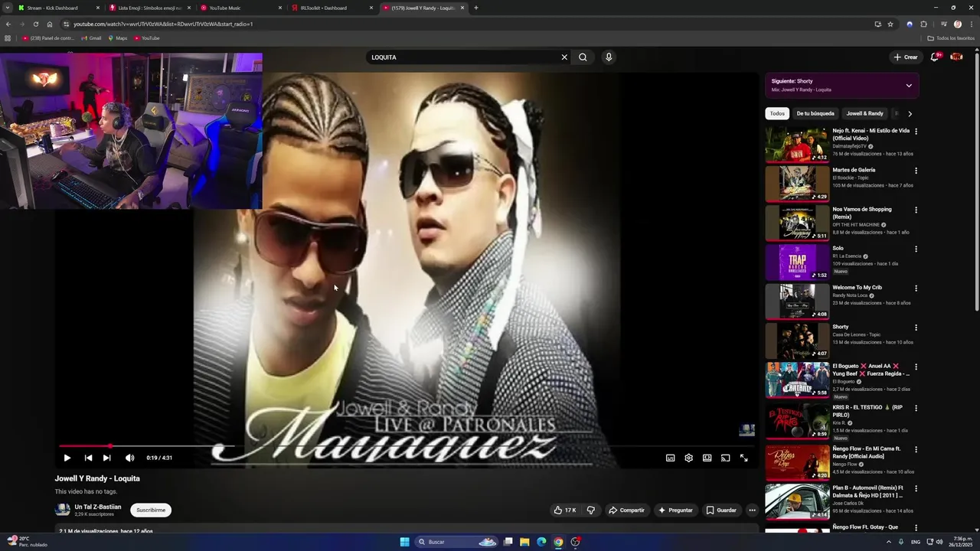Open YouTube notifications bell

pyautogui.click(x=935, y=57)
